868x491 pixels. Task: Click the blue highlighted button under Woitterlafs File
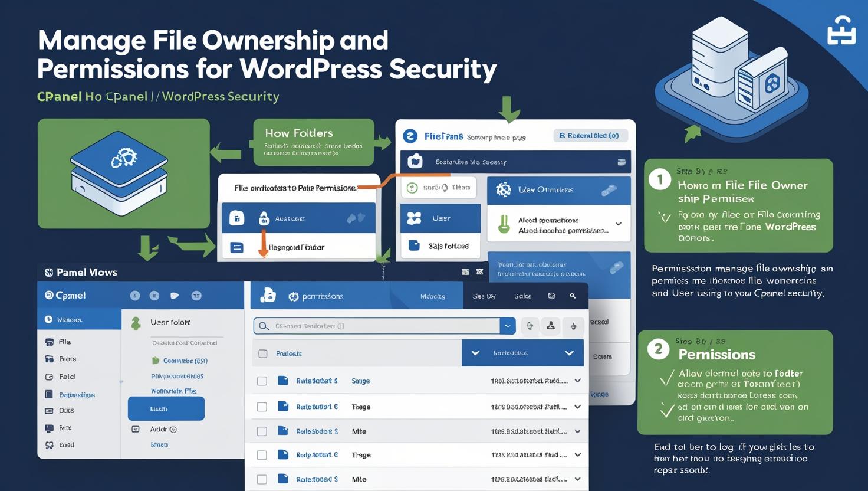(166, 408)
